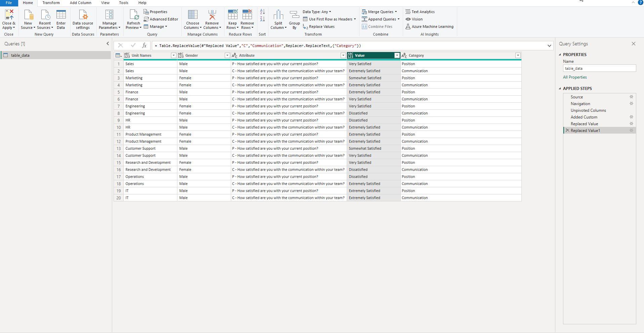Click the Choose Columns icon

click(192, 15)
